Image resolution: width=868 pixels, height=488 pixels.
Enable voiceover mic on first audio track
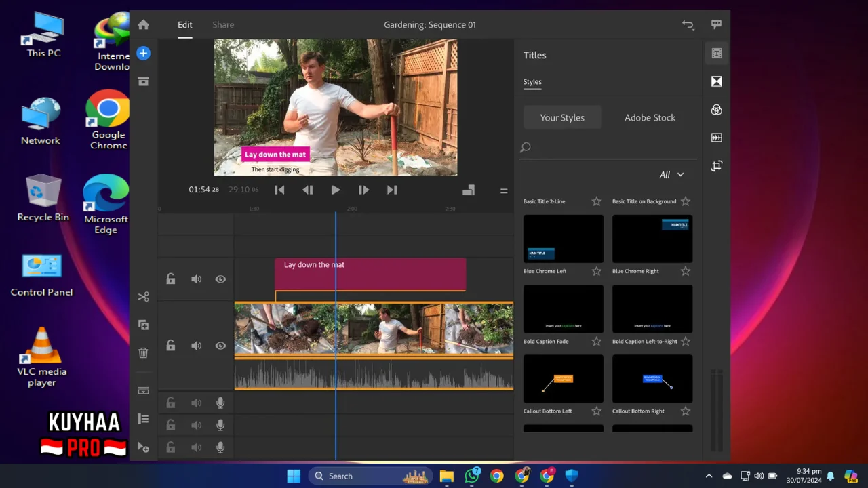(x=220, y=403)
